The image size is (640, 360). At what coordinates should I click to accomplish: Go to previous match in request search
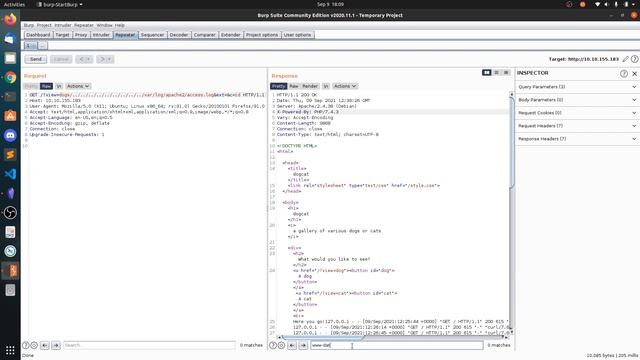coord(45,345)
